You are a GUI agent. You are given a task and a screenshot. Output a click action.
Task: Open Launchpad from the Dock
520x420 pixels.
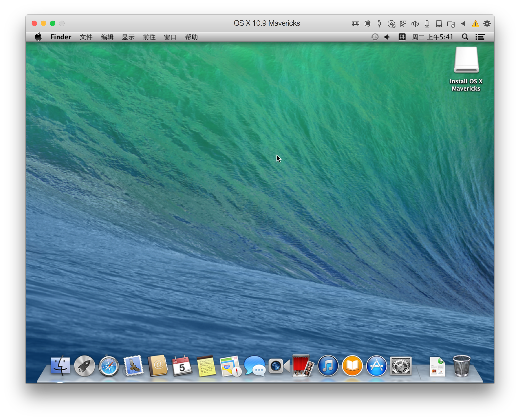tap(84, 366)
